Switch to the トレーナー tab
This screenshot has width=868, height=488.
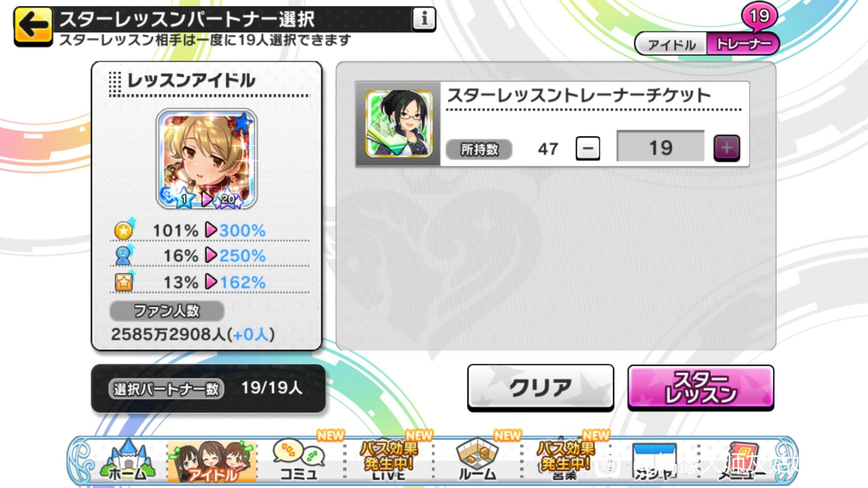click(x=743, y=44)
